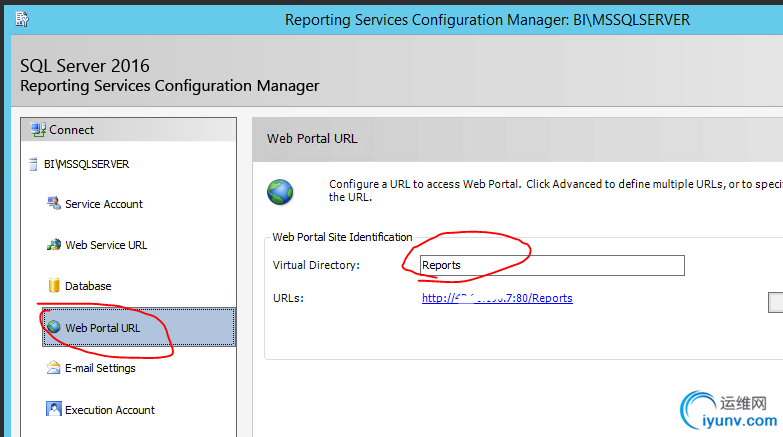This screenshot has width=783, height=437.
Task: Click the title bar application icon
Action: (22, 19)
